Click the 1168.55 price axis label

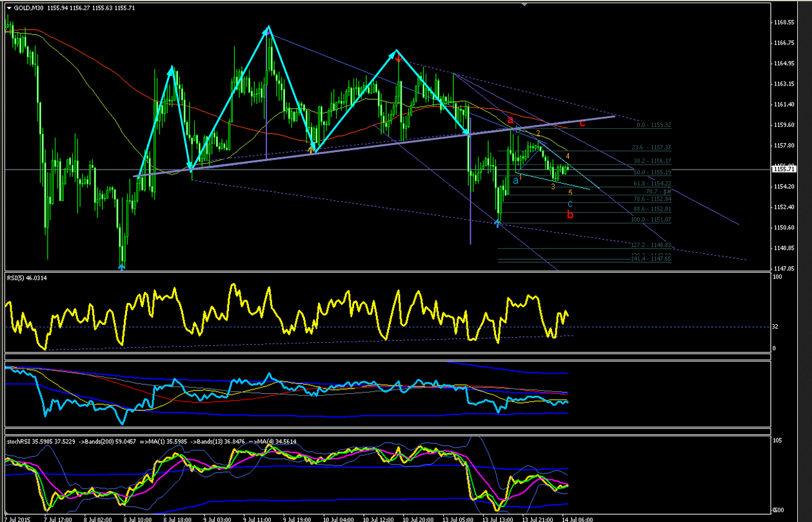(785, 23)
